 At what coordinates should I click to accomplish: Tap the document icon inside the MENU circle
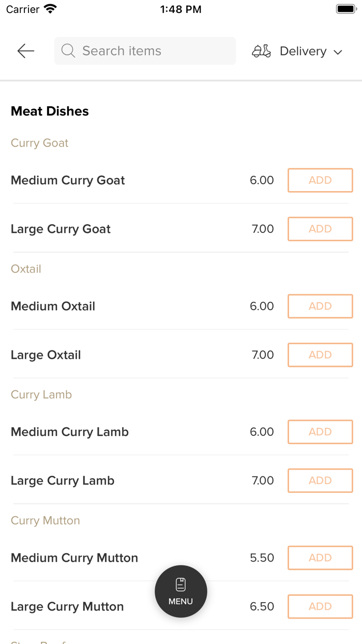click(x=180, y=583)
